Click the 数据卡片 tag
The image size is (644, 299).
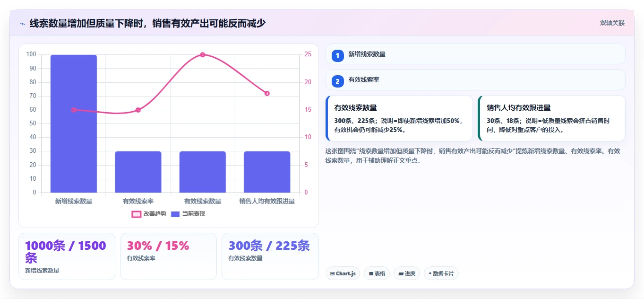(x=441, y=273)
